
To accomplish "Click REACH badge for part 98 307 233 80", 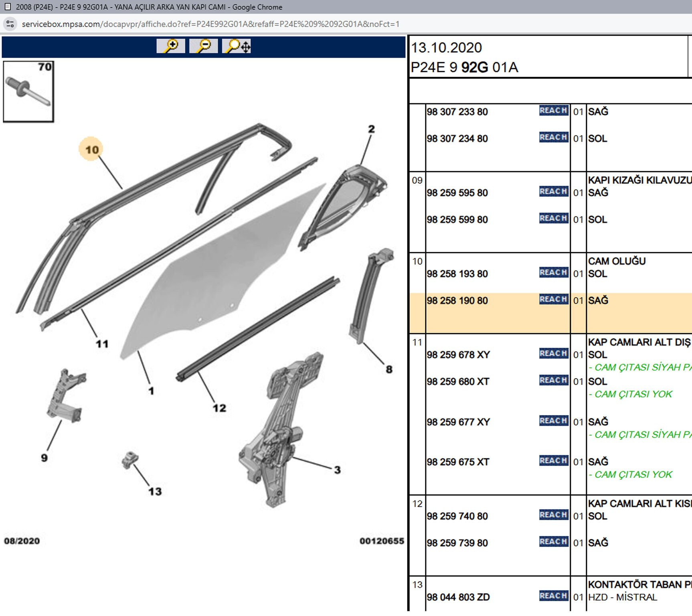I will click(x=553, y=111).
